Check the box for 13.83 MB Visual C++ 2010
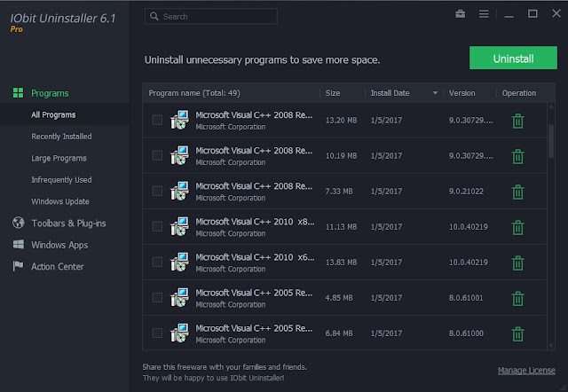Image resolution: width=568 pixels, height=392 pixels. (157, 262)
